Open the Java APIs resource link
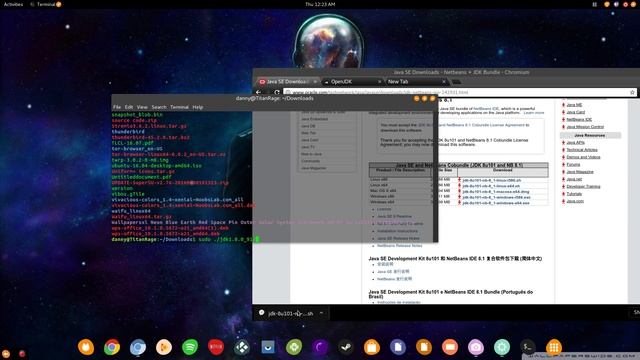 point(576,142)
